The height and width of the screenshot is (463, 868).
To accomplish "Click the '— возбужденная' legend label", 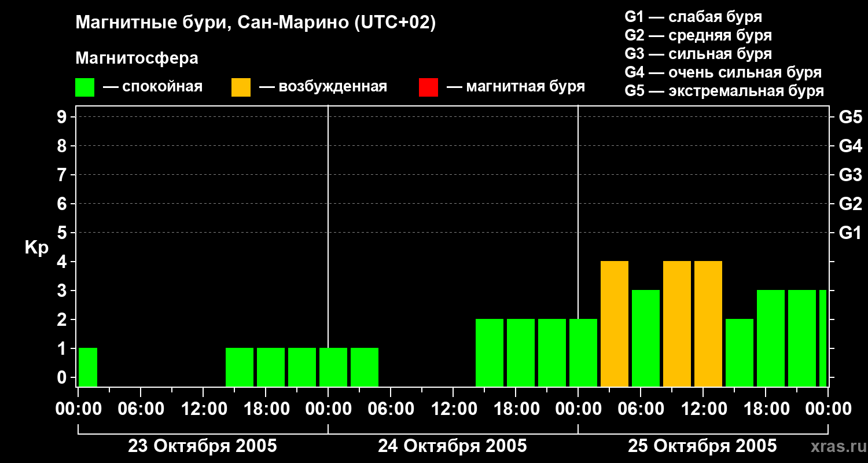I will click(x=323, y=87).
